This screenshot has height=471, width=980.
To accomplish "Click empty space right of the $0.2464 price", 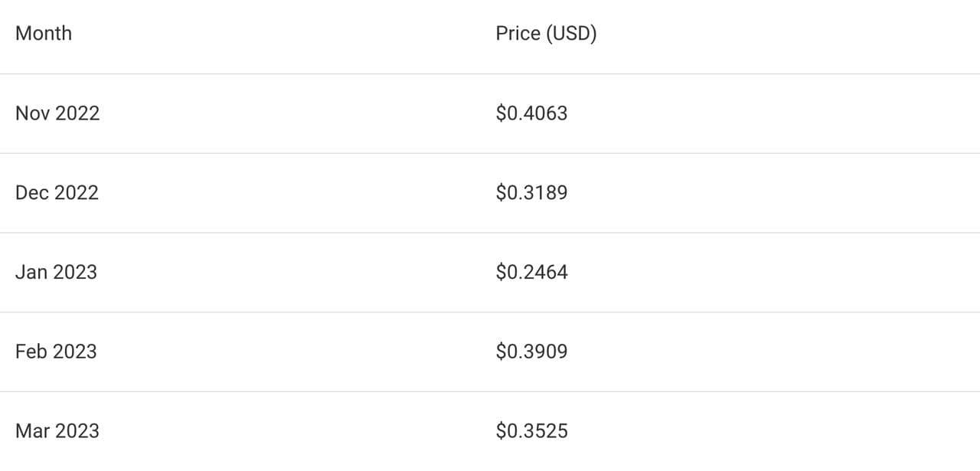I will 766,272.
